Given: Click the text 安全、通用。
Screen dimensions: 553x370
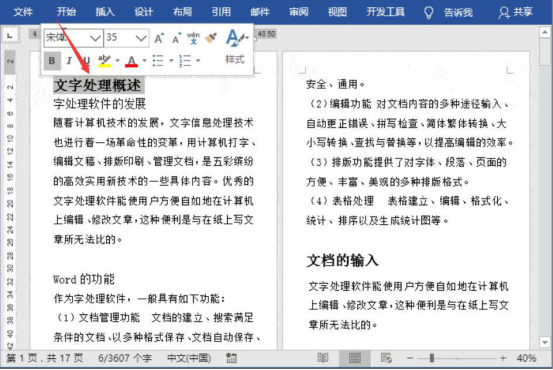Looking at the screenshot, I should click(x=335, y=84).
